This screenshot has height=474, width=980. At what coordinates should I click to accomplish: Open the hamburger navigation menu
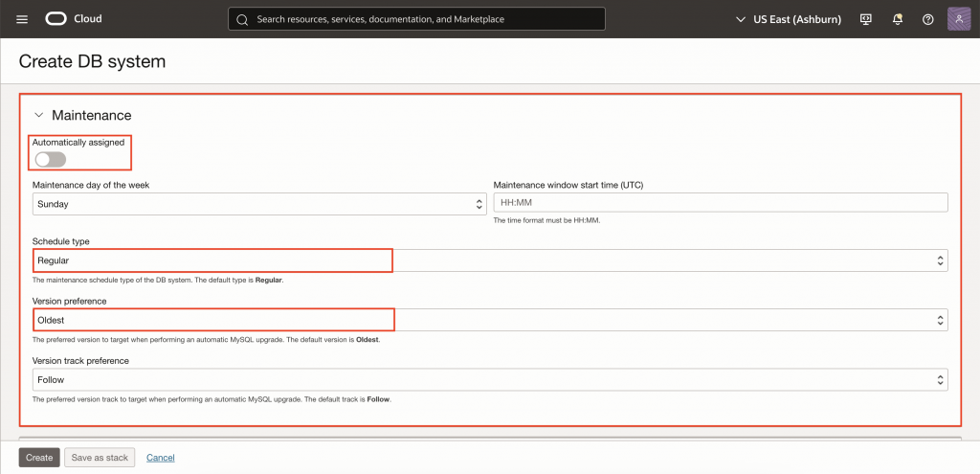[23, 19]
